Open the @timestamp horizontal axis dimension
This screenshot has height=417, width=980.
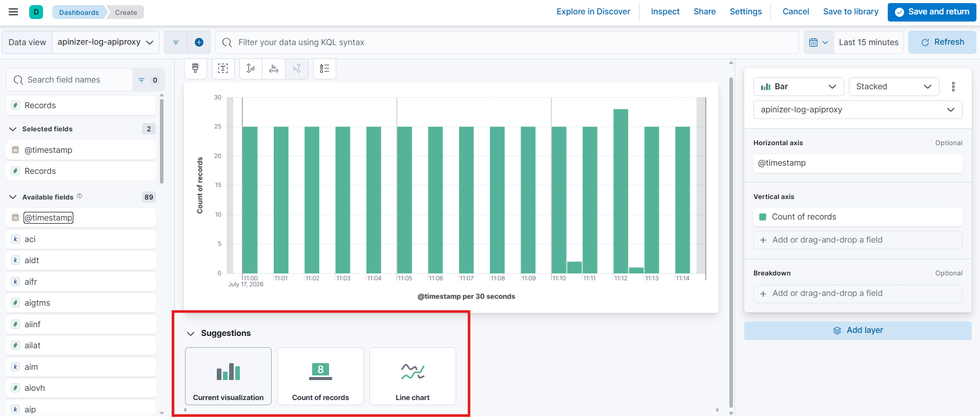(857, 163)
